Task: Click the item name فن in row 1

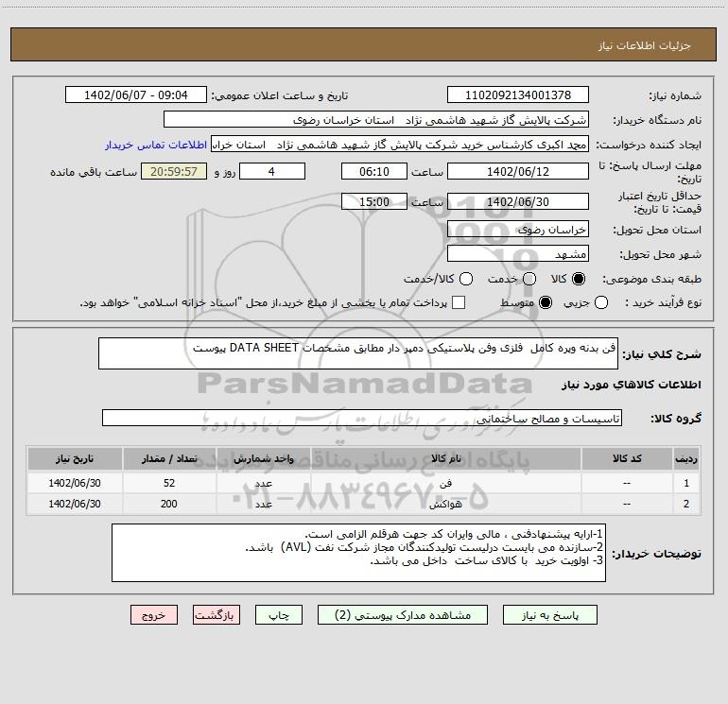Action: (445, 483)
